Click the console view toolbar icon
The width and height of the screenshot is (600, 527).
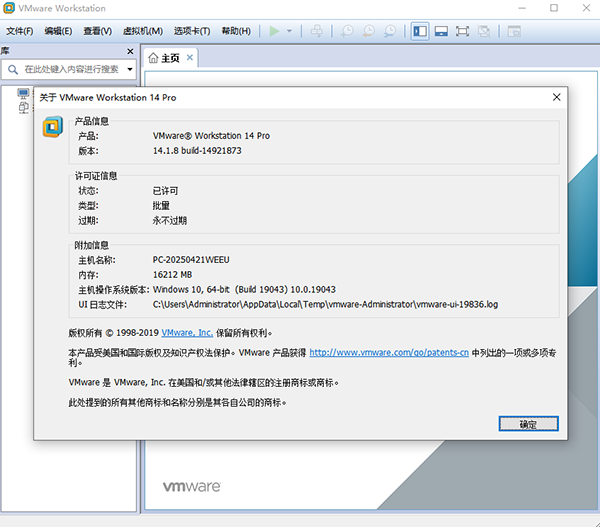tap(514, 31)
